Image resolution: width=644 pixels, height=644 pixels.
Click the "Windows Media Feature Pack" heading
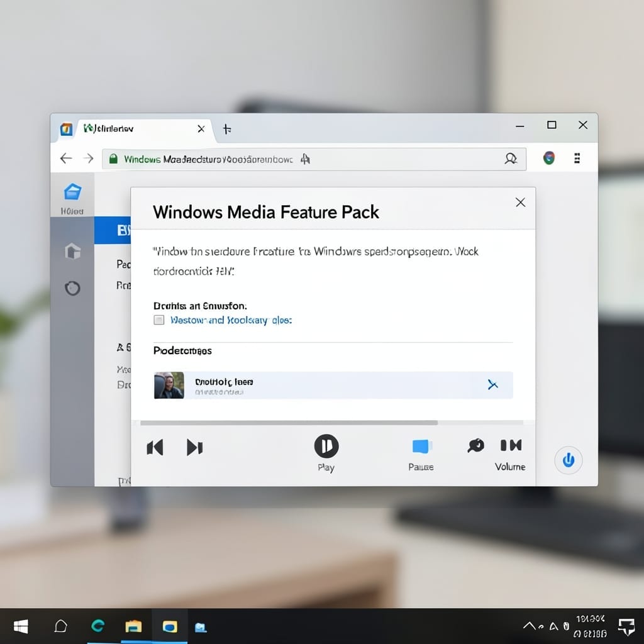point(266,213)
